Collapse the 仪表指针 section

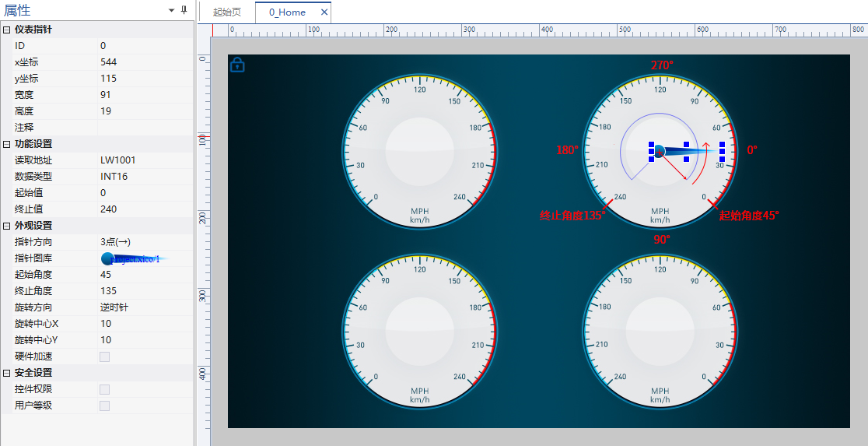[7, 30]
